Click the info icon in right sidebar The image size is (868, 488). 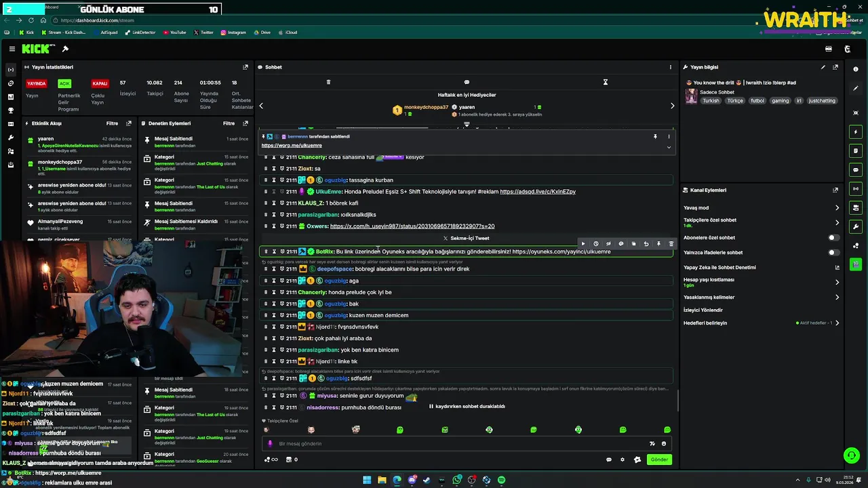(856, 69)
